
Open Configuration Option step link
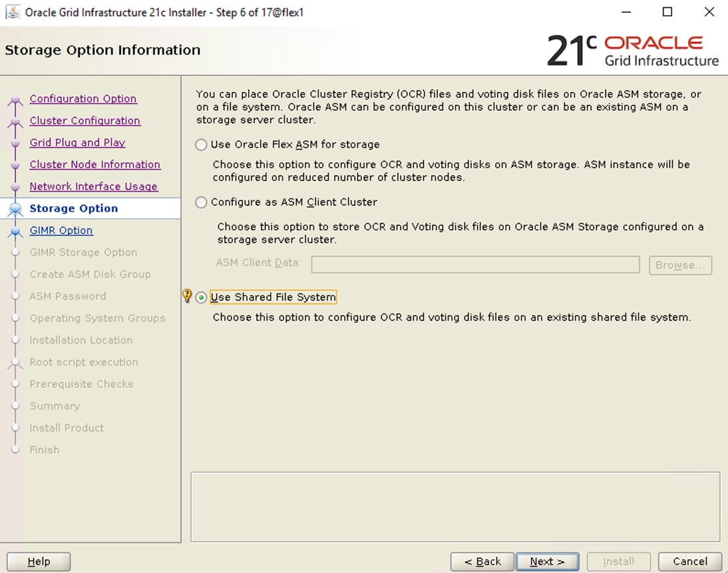83,98
